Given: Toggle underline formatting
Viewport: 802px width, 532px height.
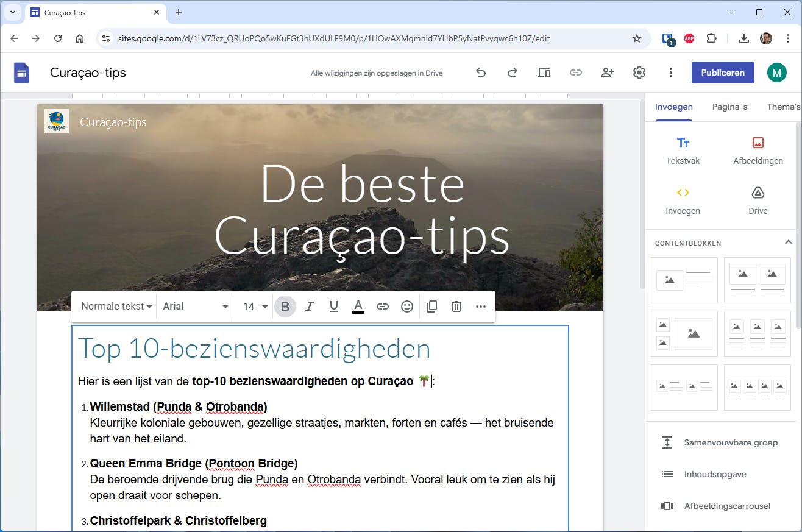Looking at the screenshot, I should [334, 307].
